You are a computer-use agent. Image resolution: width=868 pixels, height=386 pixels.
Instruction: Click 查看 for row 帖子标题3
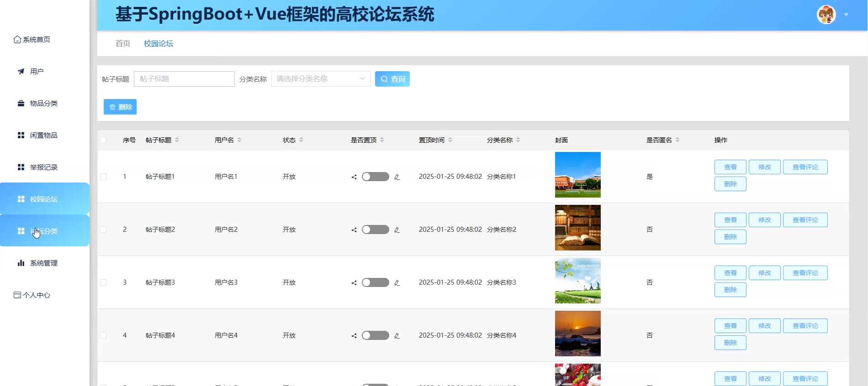730,273
